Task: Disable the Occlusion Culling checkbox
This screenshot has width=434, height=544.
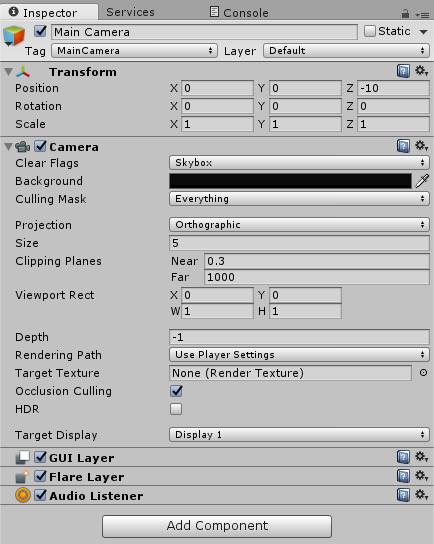Action: 176,391
